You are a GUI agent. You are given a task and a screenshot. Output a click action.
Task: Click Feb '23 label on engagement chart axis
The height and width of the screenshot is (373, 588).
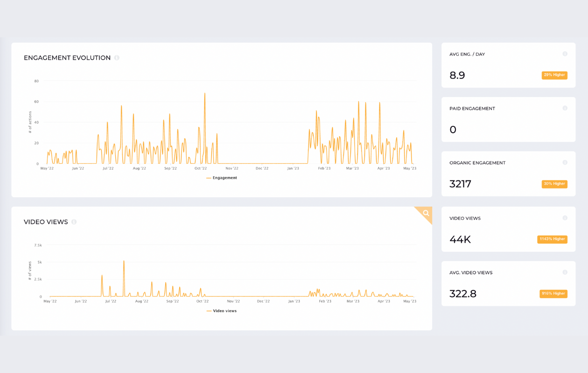(324, 168)
